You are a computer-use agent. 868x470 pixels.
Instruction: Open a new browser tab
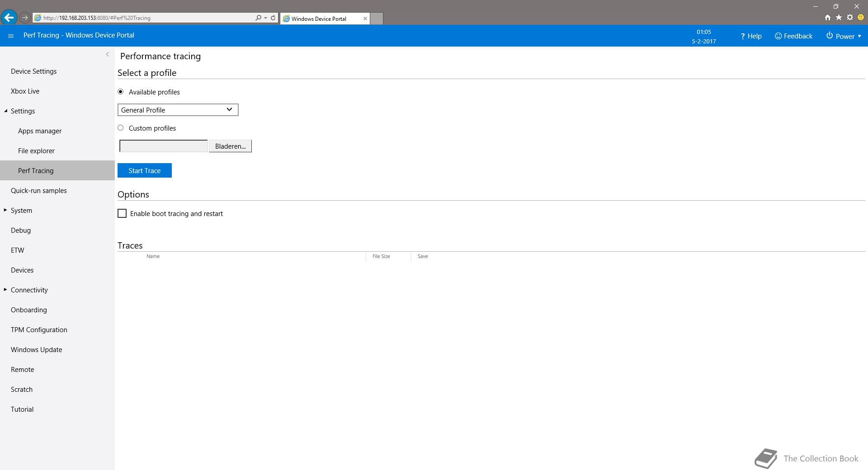click(x=377, y=19)
